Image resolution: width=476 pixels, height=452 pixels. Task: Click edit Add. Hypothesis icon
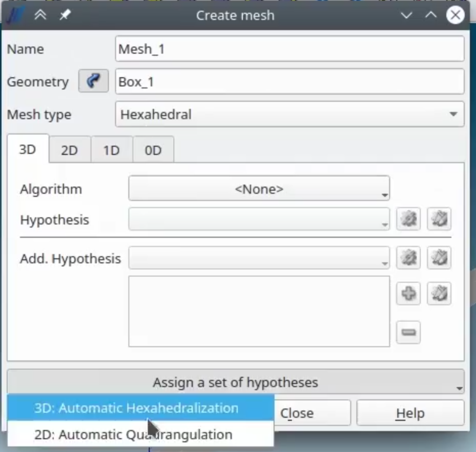(439, 258)
